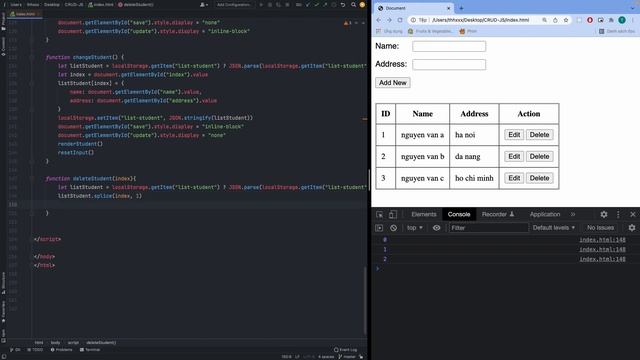Open the Project tool window sidebar button
640x360 pixels.
(3, 22)
